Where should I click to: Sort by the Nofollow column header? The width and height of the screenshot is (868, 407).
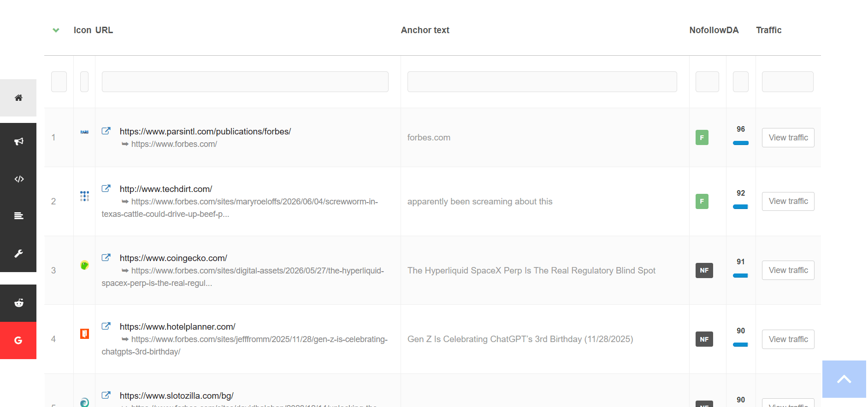coord(708,30)
